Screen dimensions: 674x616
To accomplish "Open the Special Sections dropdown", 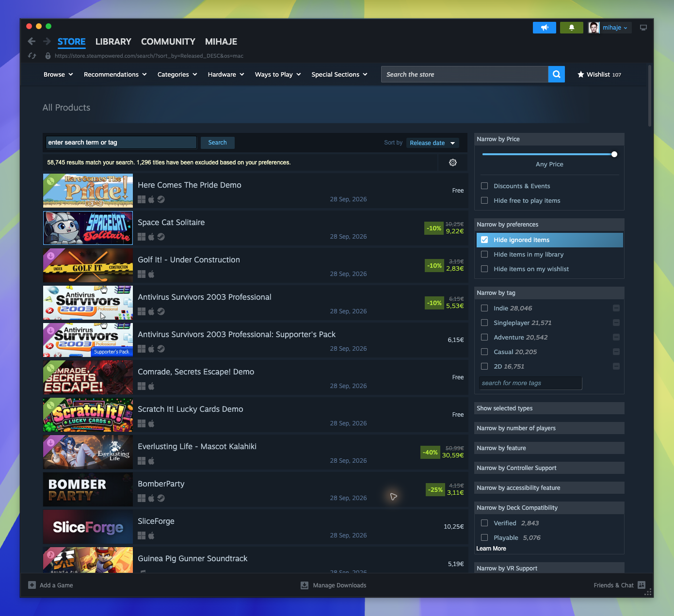I will [x=339, y=74].
